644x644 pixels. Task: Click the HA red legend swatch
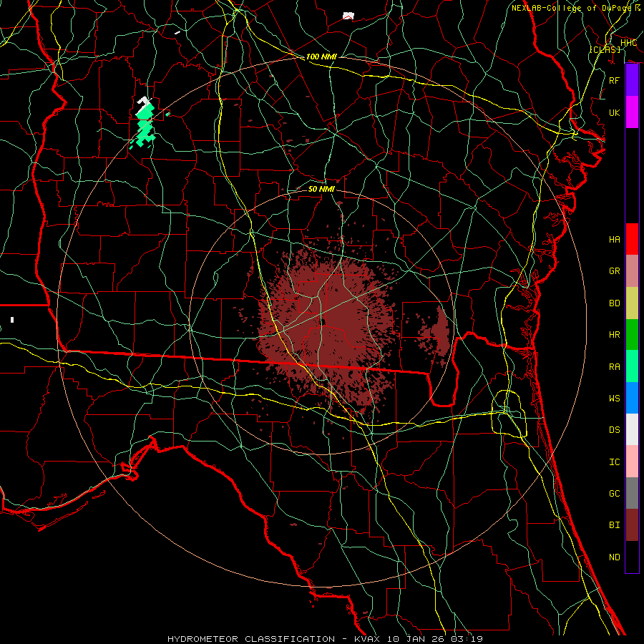[632, 239]
